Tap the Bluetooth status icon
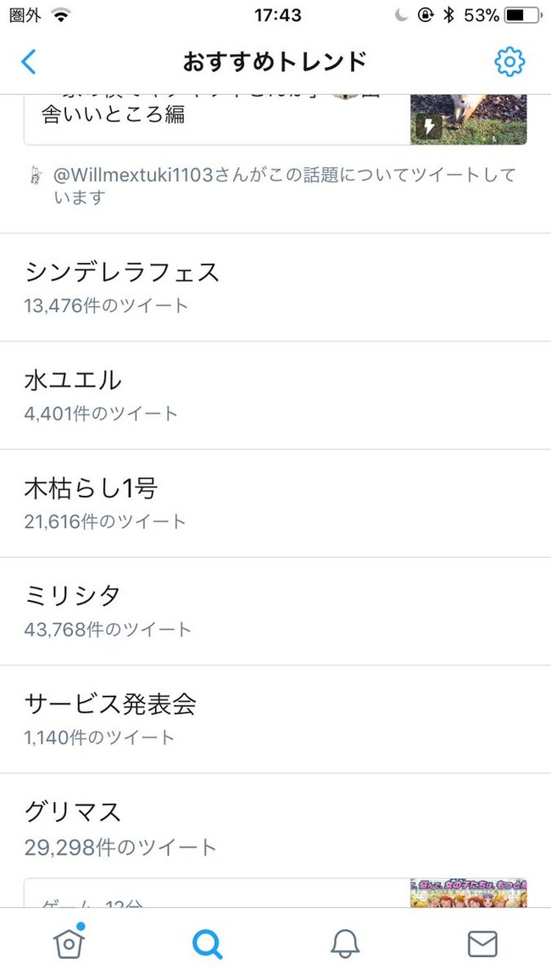The width and height of the screenshot is (551, 980). 448,15
